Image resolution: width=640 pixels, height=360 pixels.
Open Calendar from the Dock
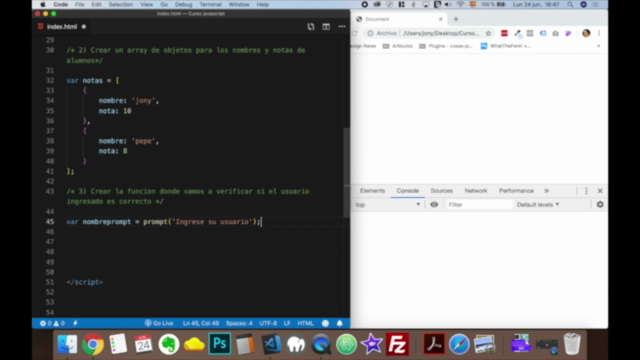(x=143, y=344)
